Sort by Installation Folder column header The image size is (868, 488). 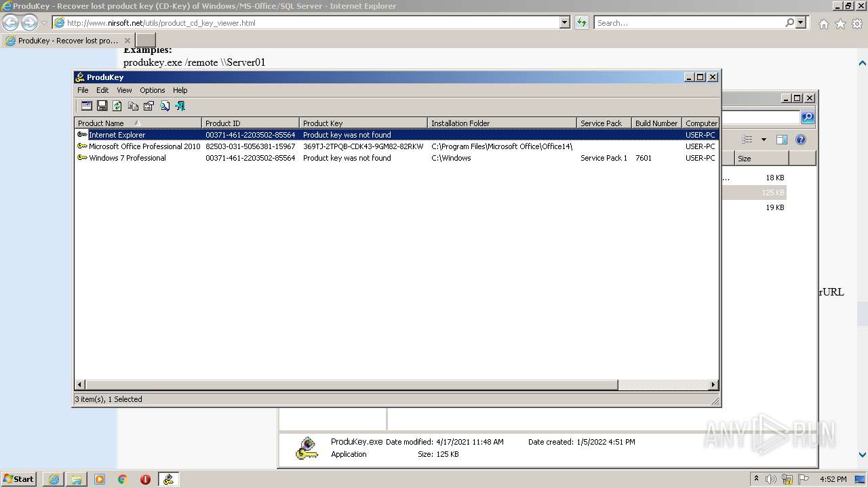click(x=502, y=123)
